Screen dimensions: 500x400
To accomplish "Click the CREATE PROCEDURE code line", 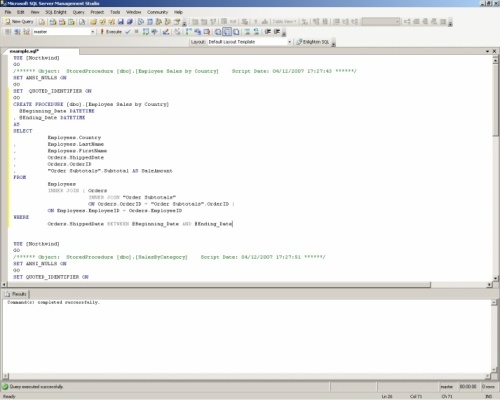I will 91,104.
